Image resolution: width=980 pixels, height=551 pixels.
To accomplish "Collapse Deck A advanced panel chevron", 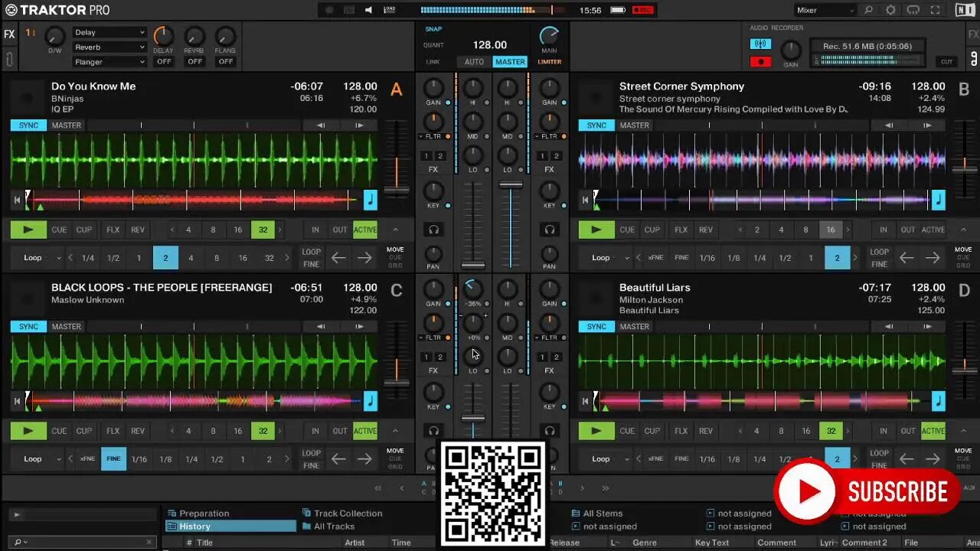I will [395, 230].
